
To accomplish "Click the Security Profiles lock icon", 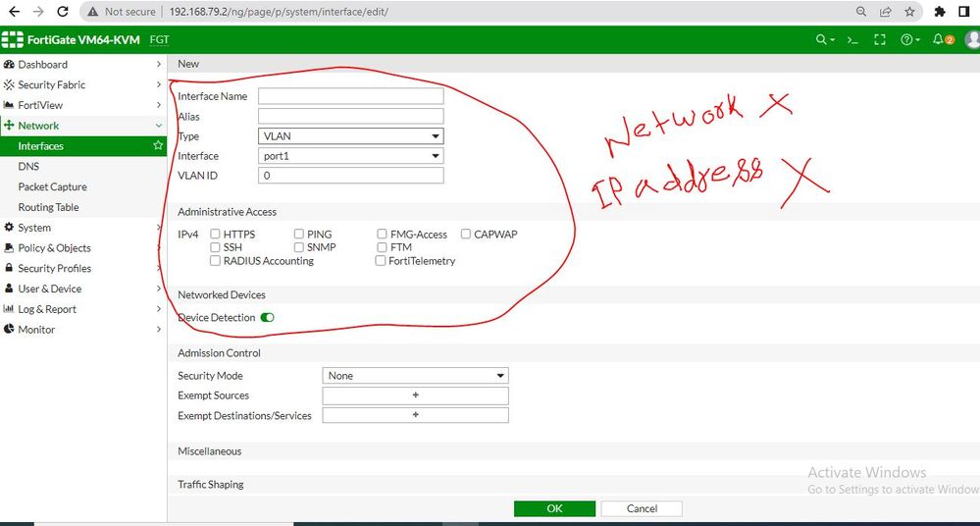I will (x=9, y=268).
